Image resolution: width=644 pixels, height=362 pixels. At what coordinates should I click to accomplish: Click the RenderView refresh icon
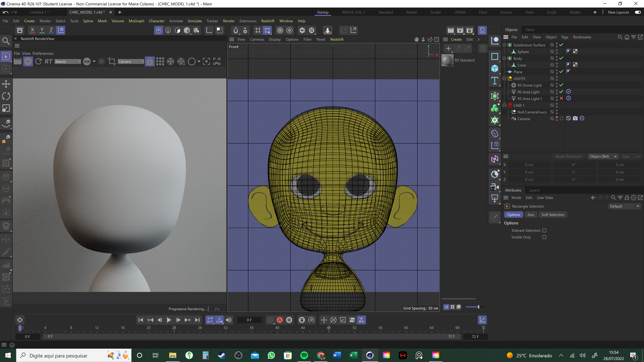tap(38, 62)
